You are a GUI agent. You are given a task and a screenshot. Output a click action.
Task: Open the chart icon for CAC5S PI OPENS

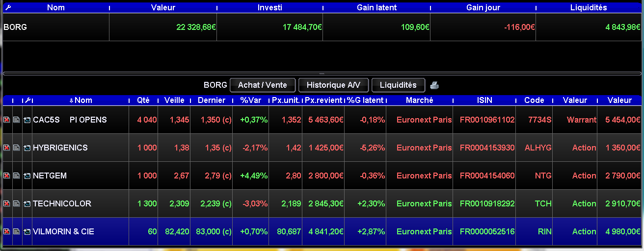point(27,120)
